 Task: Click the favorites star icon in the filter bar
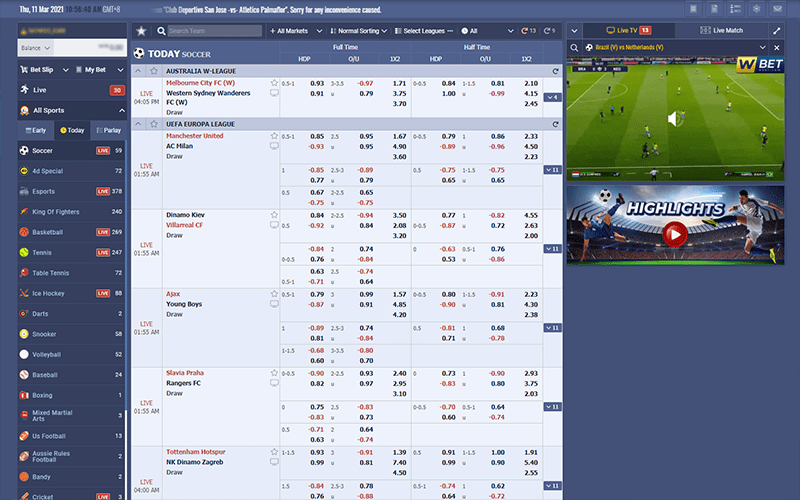coord(142,31)
